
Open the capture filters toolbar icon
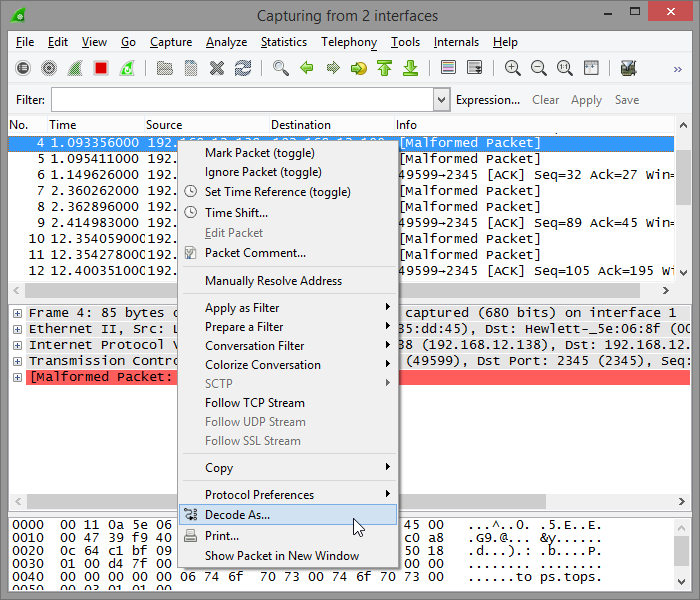[629, 68]
